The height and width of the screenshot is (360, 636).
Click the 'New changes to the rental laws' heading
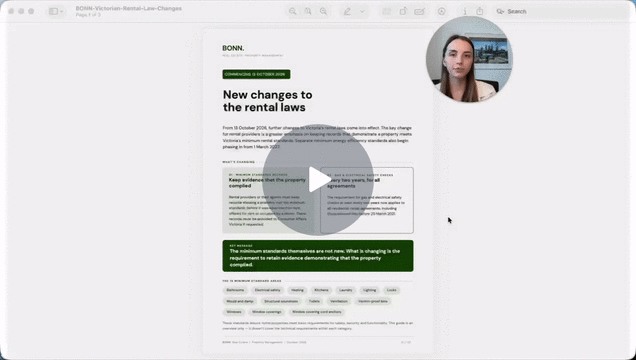[268, 101]
